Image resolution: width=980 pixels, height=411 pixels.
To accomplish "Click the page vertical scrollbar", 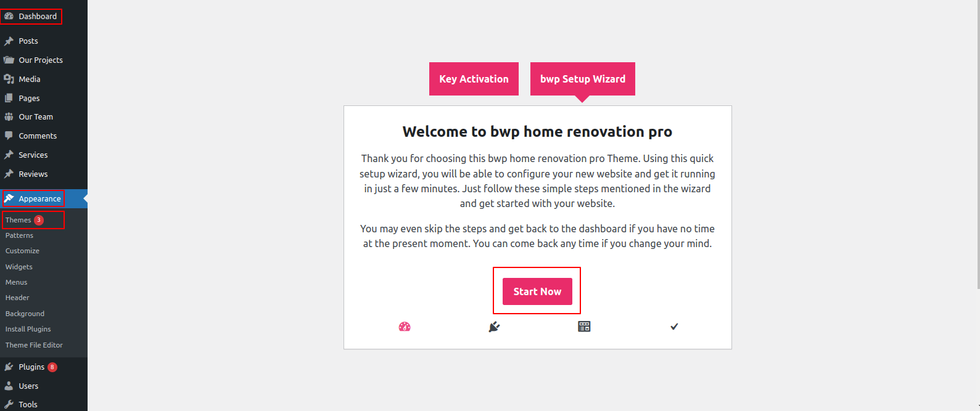I will click(x=978, y=144).
